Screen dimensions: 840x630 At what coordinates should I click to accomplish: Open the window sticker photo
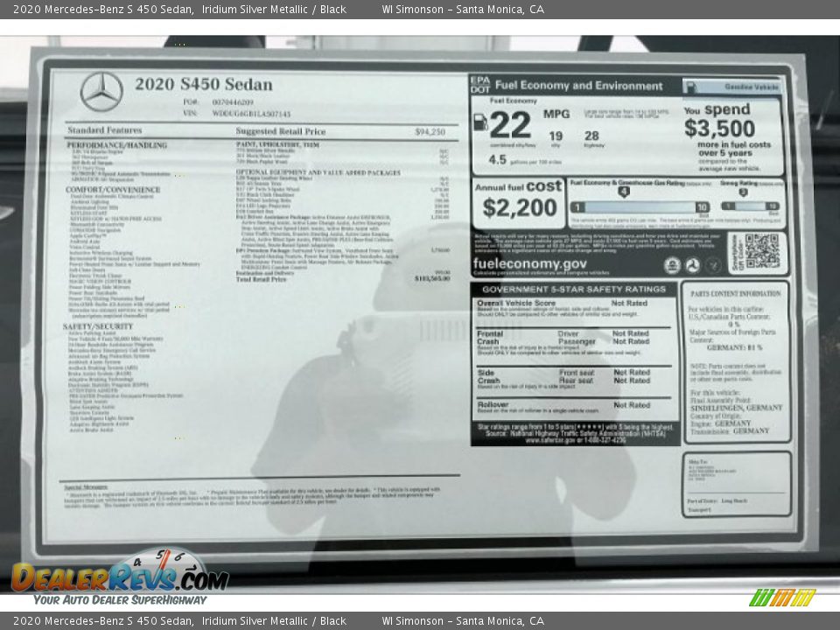point(420,314)
